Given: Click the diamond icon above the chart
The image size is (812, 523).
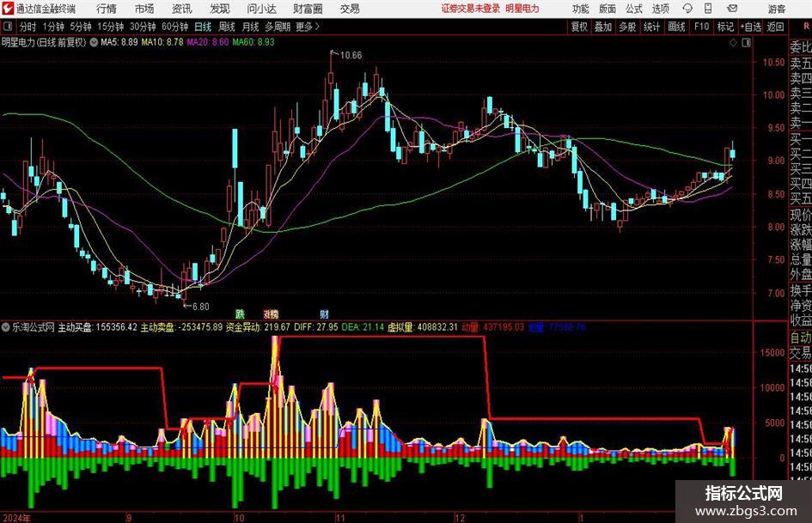Looking at the screenshot, I should (x=733, y=42).
